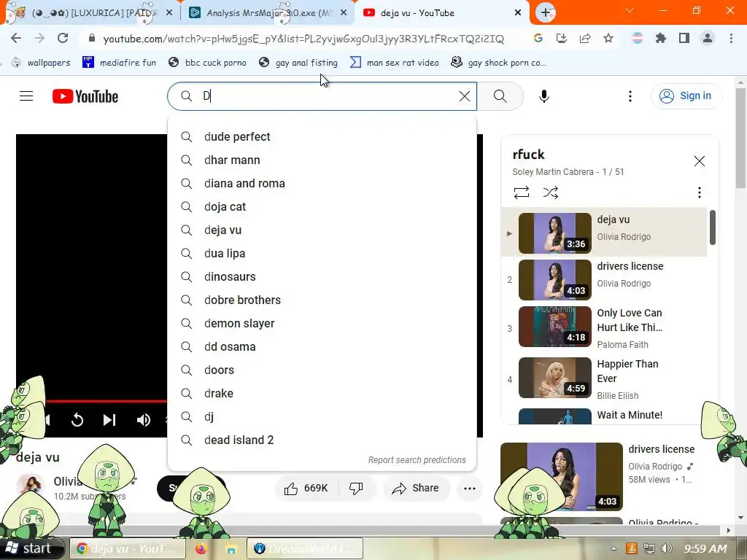747x560 pixels.
Task: Reload the YouTube page
Action: click(x=63, y=38)
